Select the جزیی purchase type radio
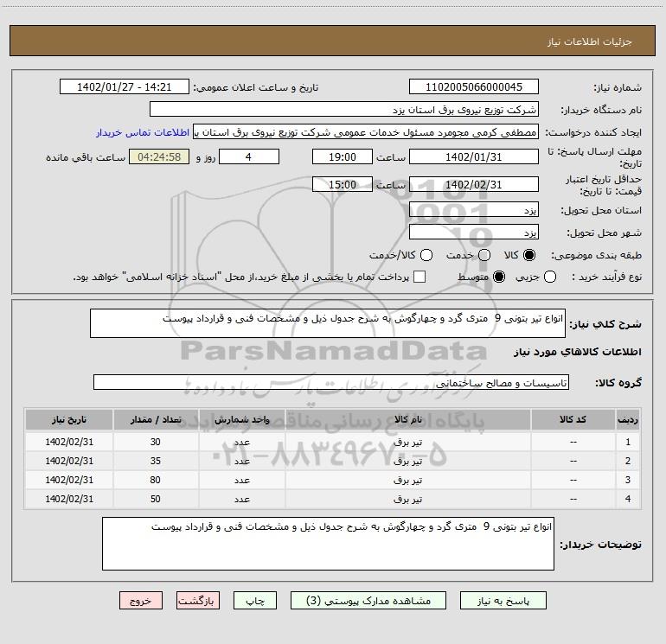The height and width of the screenshot is (644, 666). point(549,277)
